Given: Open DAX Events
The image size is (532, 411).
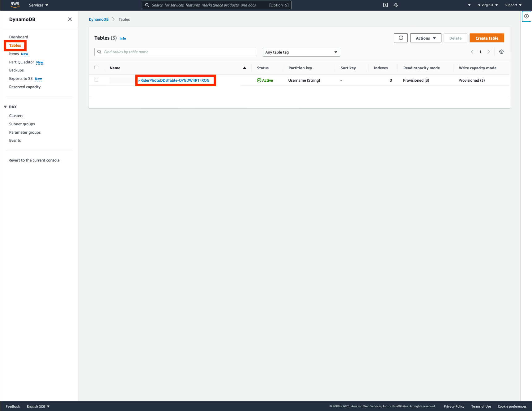Looking at the screenshot, I should pyautogui.click(x=15, y=141).
